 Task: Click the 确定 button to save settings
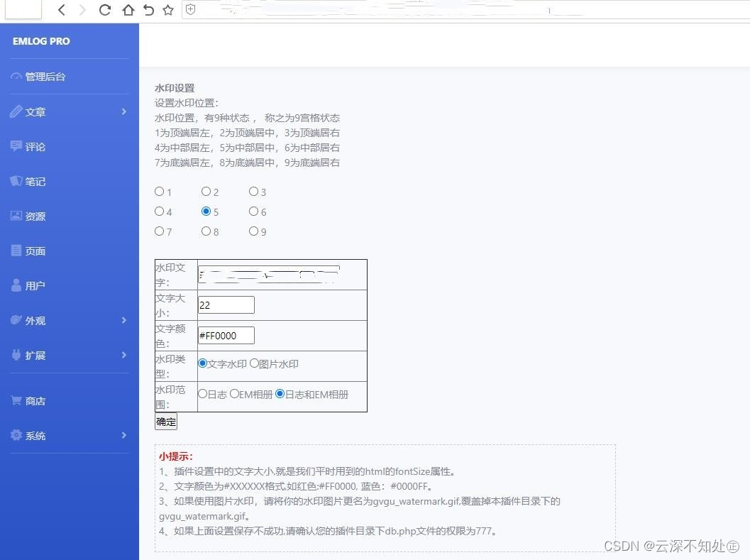click(x=165, y=421)
